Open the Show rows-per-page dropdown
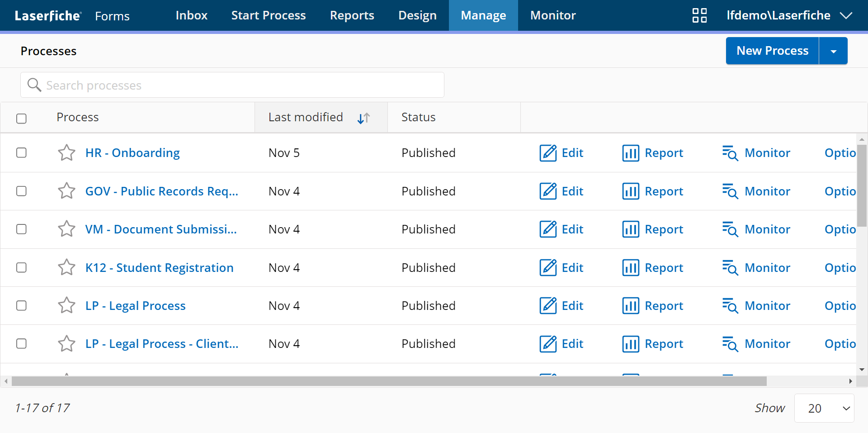This screenshot has height=433, width=868. 824,408
